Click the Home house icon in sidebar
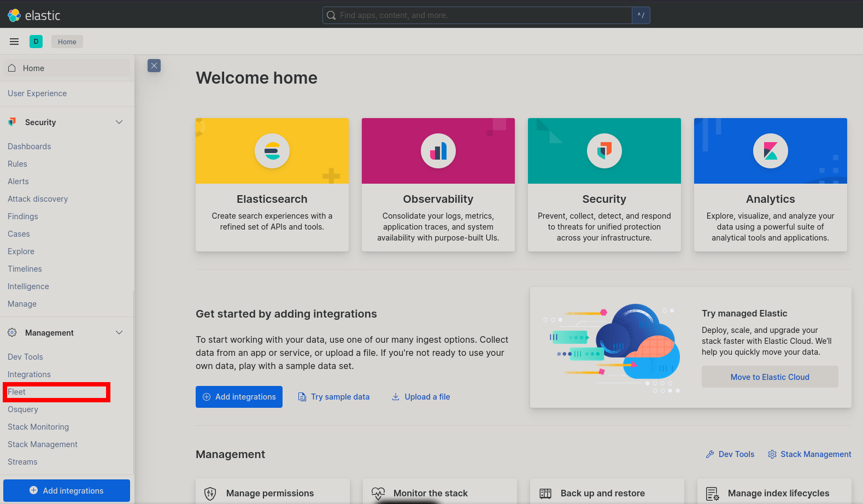This screenshot has height=504, width=863. [12, 68]
